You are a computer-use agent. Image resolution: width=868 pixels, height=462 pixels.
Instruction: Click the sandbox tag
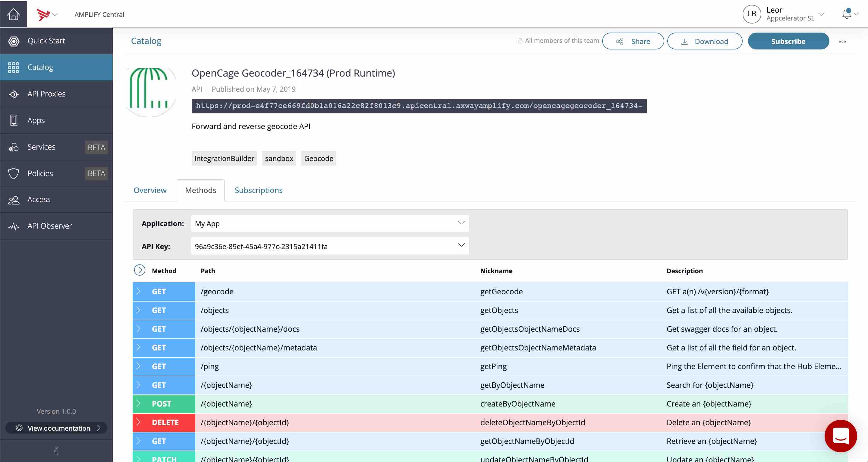279,158
